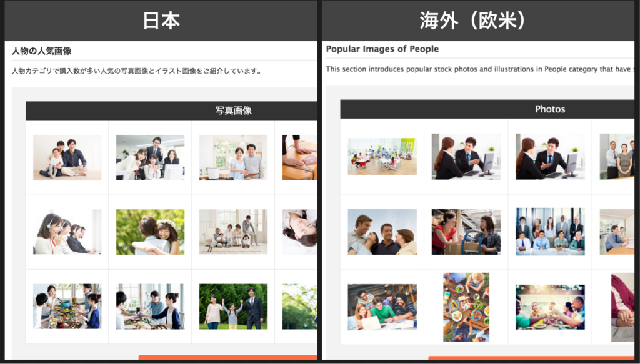640x364 pixels.
Task: Open the four friends huddled against sky photo
Action: click(x=382, y=232)
